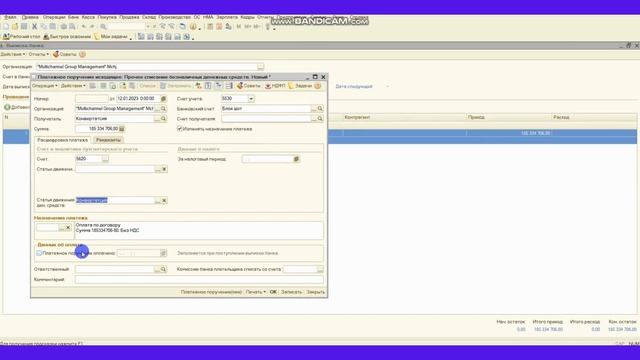This screenshot has height=360, width=640.
Task: Click the Добавить green plus icon
Action: pos(7,107)
